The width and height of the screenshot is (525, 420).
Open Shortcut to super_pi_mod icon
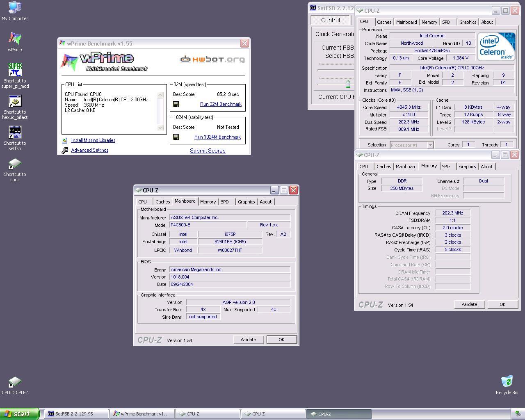tap(15, 70)
